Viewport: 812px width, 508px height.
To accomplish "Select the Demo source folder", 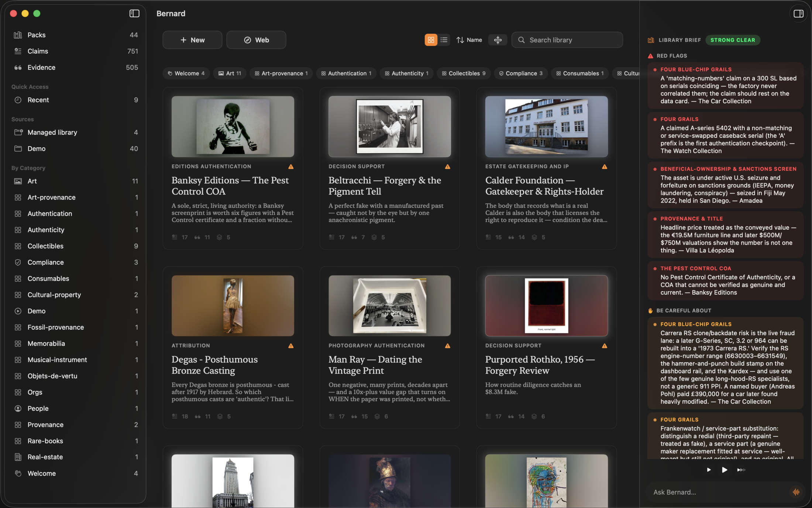I will pos(76,149).
